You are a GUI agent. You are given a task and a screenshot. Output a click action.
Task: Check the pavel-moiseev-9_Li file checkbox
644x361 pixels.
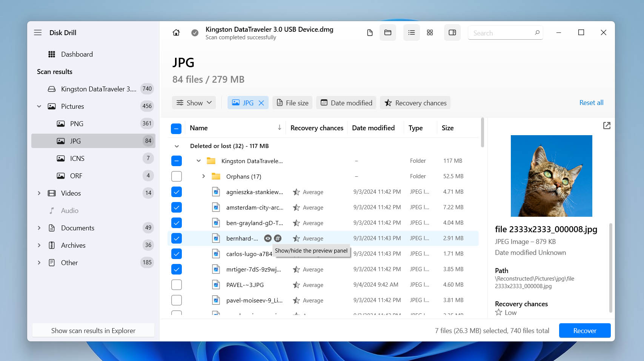point(176,300)
